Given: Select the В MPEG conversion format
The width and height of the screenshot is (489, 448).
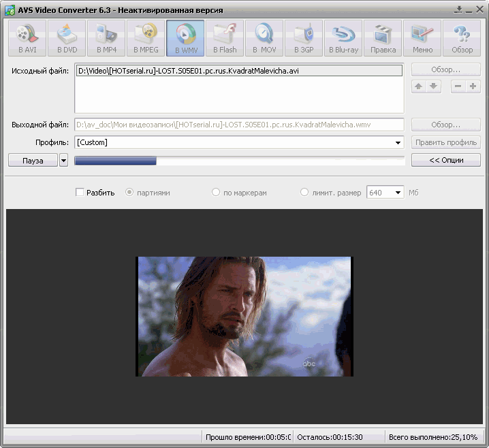Looking at the screenshot, I should coord(146,38).
